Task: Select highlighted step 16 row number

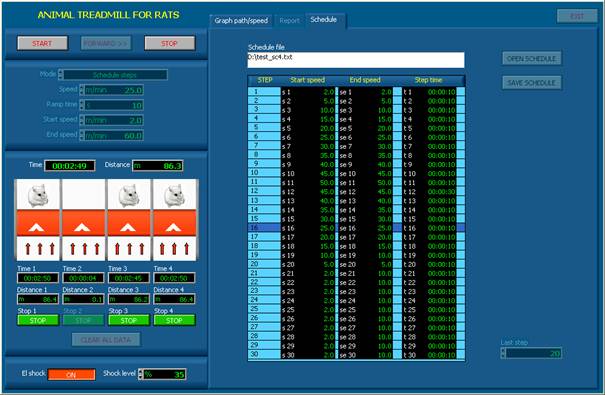Action: pos(264,228)
